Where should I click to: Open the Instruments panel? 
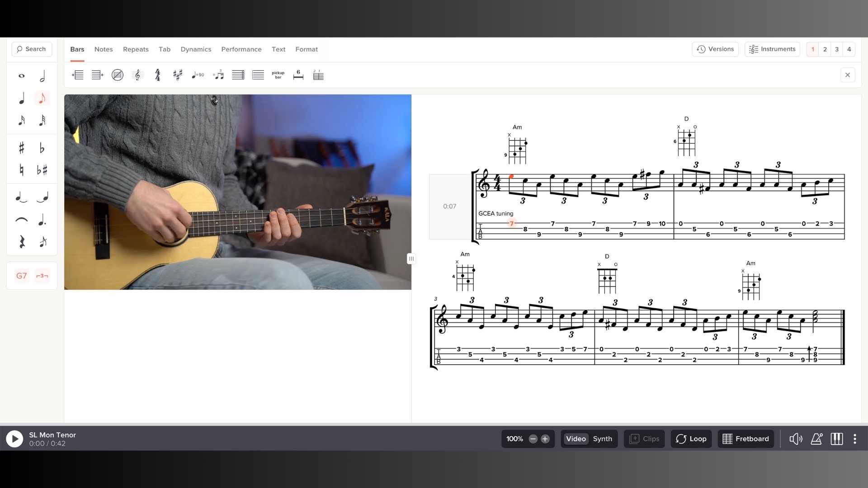[772, 49]
